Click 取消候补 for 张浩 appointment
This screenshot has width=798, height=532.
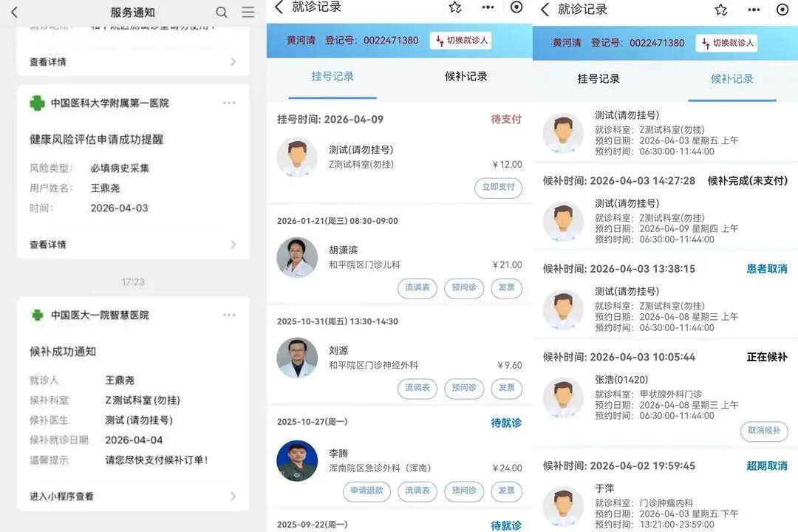[x=764, y=432]
